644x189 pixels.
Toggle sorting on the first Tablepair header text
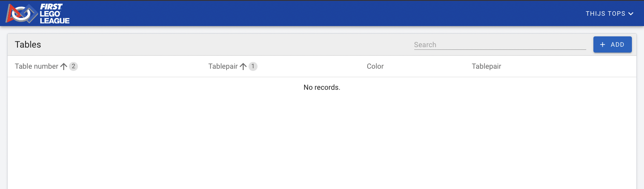[223, 66]
